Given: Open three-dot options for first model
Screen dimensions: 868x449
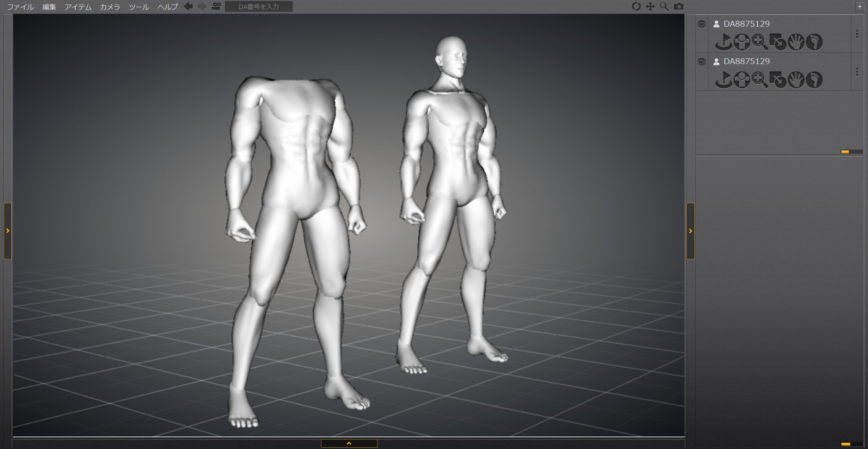Looking at the screenshot, I should click(x=857, y=34).
